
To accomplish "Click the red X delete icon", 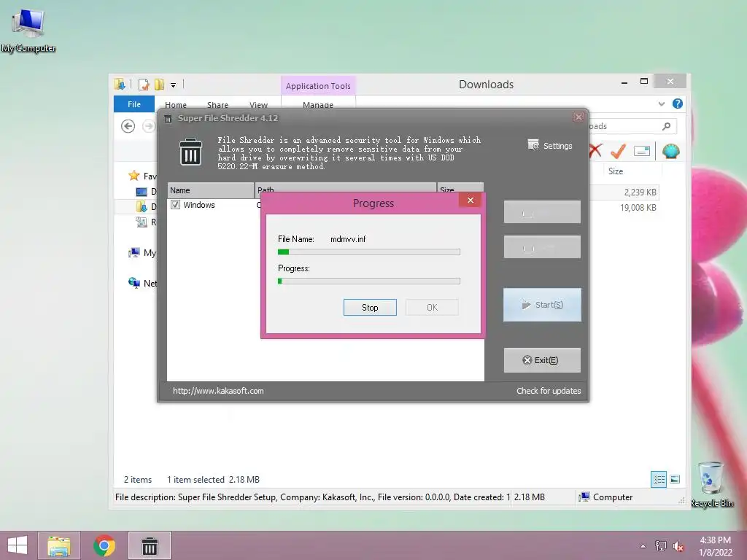I will pyautogui.click(x=595, y=151).
